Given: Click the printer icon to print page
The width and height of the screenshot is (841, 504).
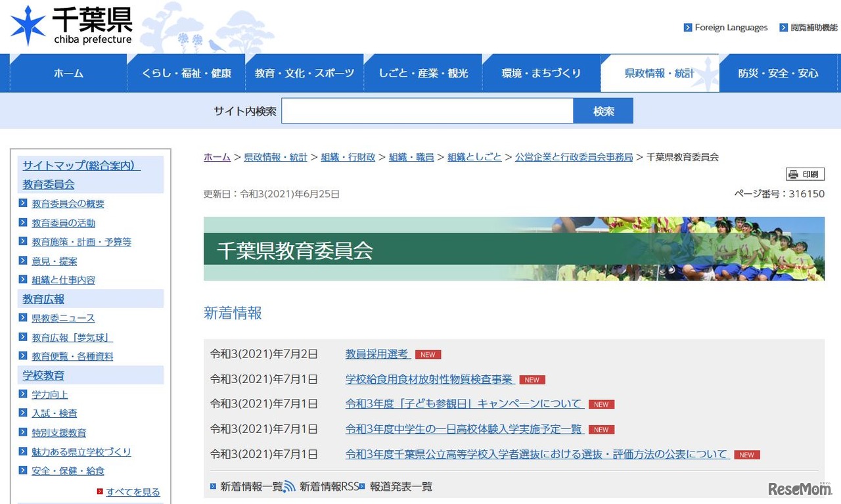Looking at the screenshot, I should [x=794, y=174].
